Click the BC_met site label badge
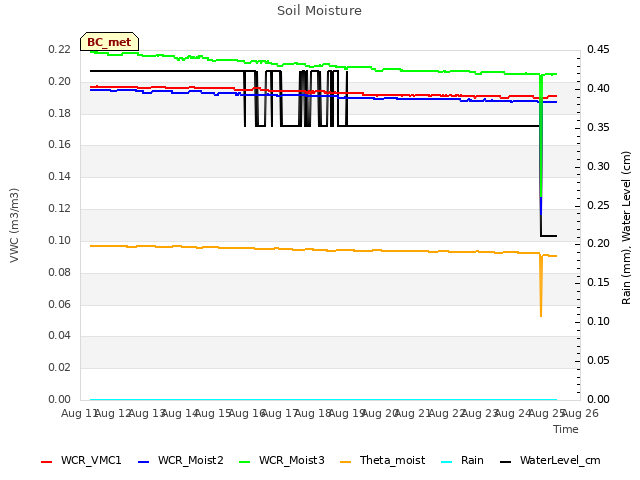 (109, 42)
